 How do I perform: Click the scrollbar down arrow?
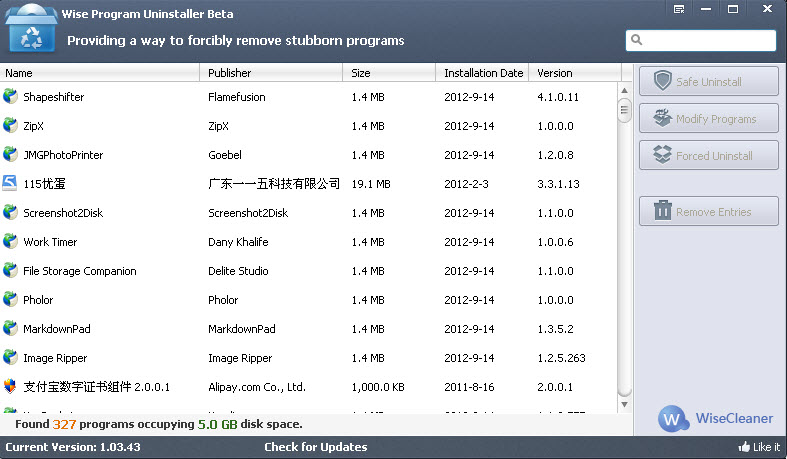point(624,404)
